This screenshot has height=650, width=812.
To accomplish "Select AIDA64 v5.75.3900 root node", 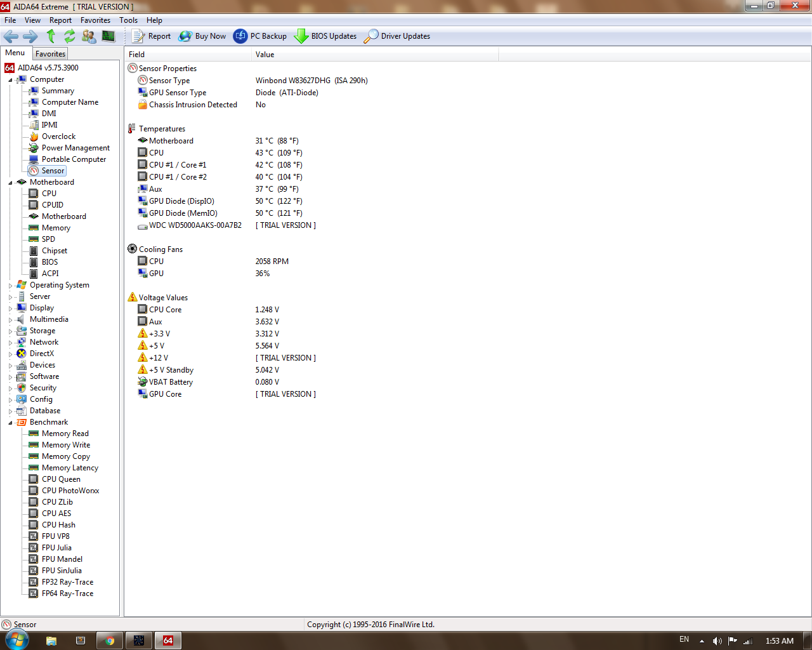I will pyautogui.click(x=48, y=68).
